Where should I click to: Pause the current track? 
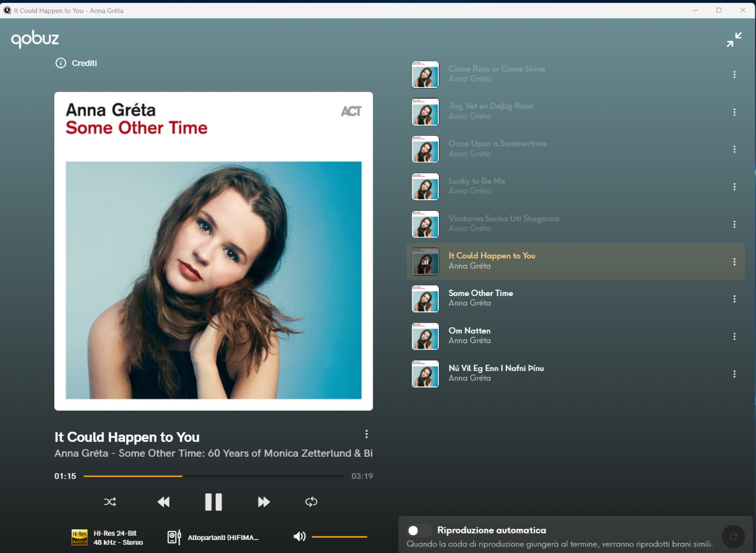point(213,502)
